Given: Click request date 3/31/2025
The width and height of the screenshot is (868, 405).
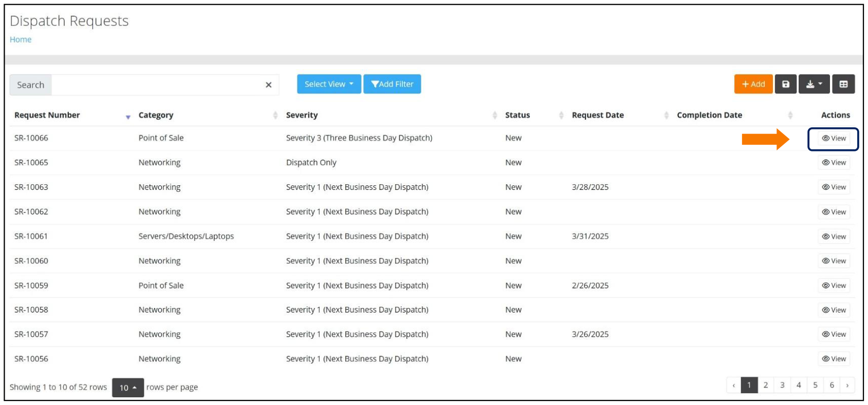Looking at the screenshot, I should coord(590,236).
